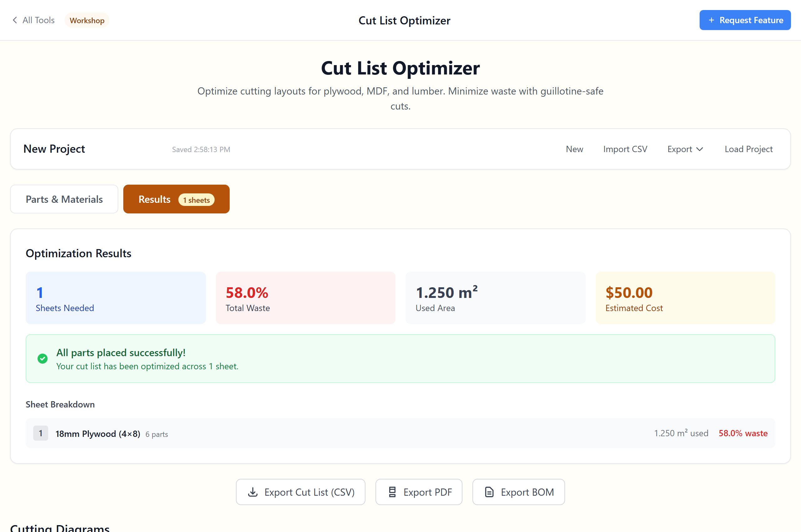Click the $50.00 Estimated Cost card
The width and height of the screenshot is (801, 532).
coord(685,298)
